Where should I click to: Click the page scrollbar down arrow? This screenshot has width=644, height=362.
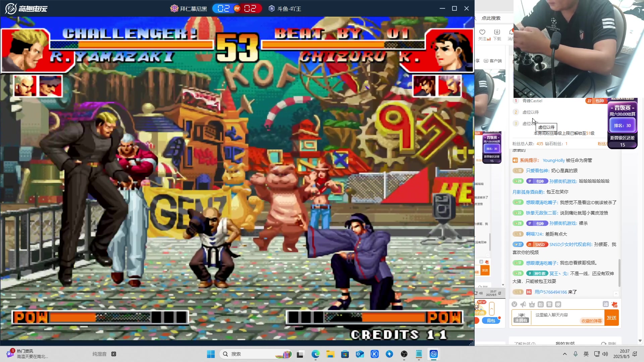pyautogui.click(x=640, y=341)
